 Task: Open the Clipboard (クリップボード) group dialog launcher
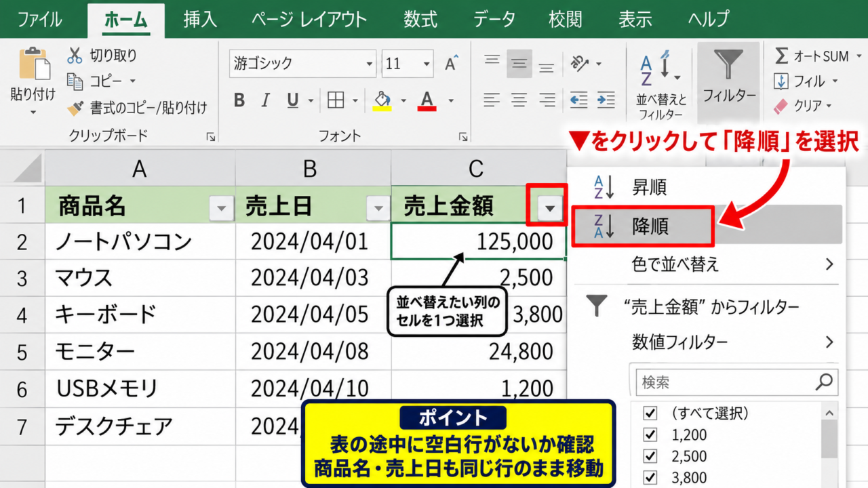[211, 136]
